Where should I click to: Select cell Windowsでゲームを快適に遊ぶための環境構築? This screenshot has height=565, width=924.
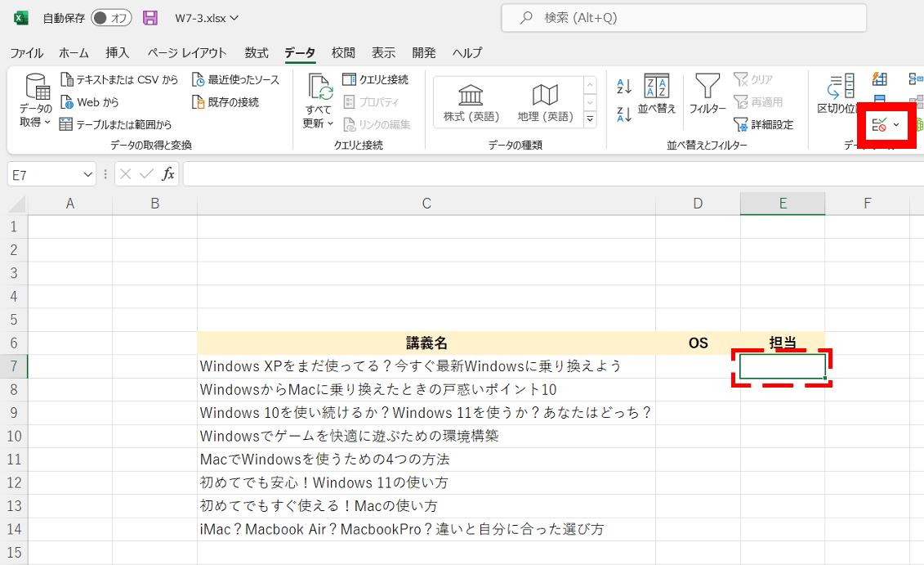[x=426, y=437]
